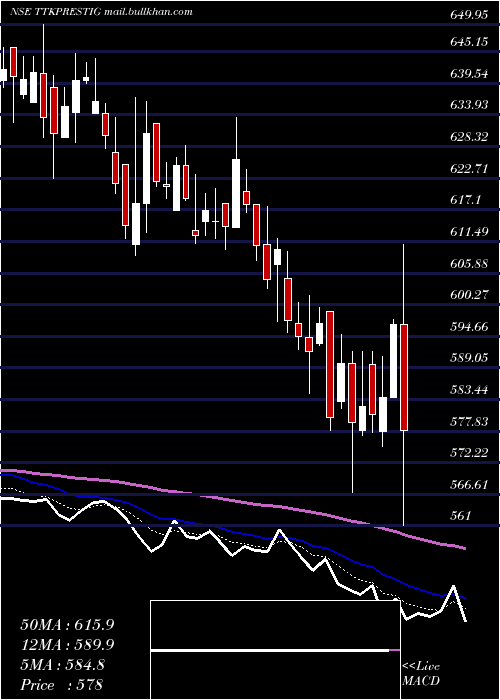Click the pink 50MA line
500x700 pixels.
(232, 501)
